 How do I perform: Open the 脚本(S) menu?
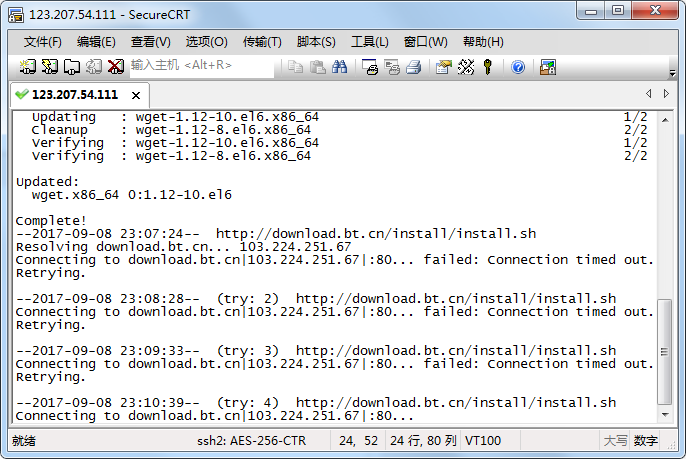pos(316,42)
